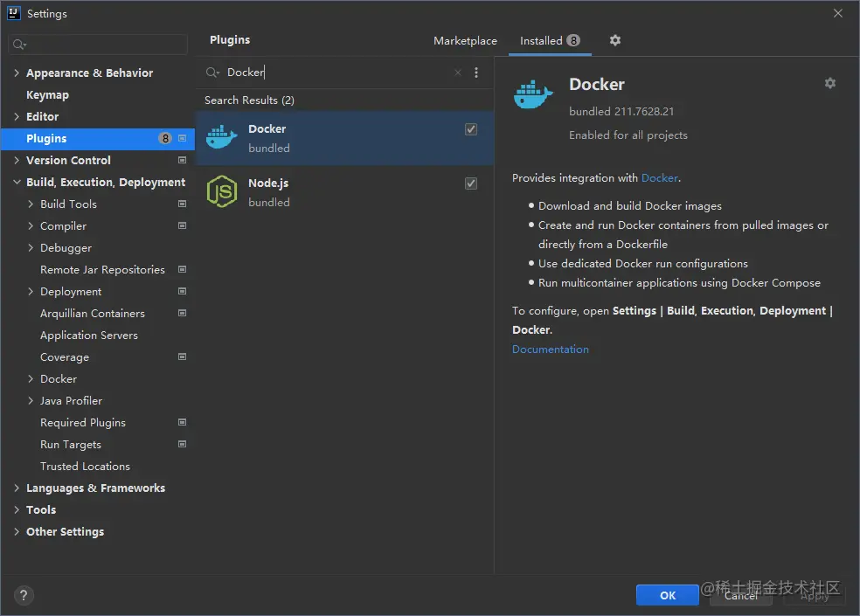Click the IntelliJ IDEA logo in title bar
The height and width of the screenshot is (616, 860).
pyautogui.click(x=14, y=13)
